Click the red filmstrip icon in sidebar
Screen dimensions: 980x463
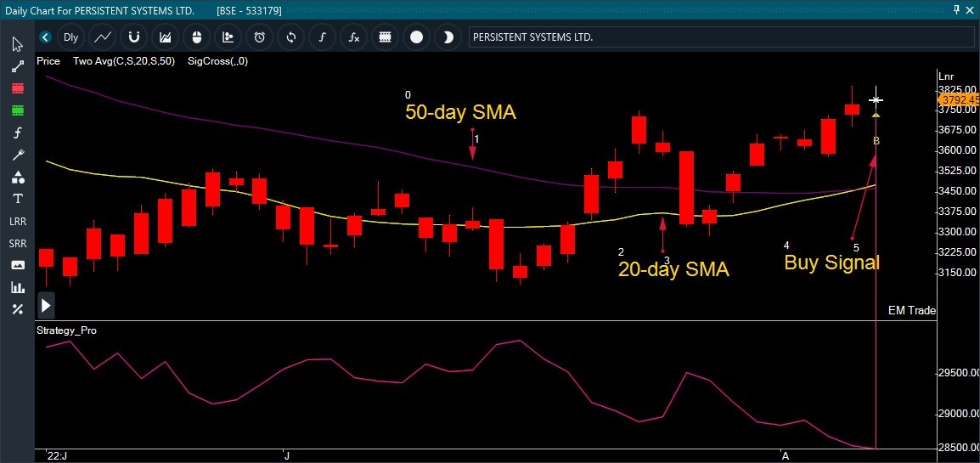tap(18, 88)
